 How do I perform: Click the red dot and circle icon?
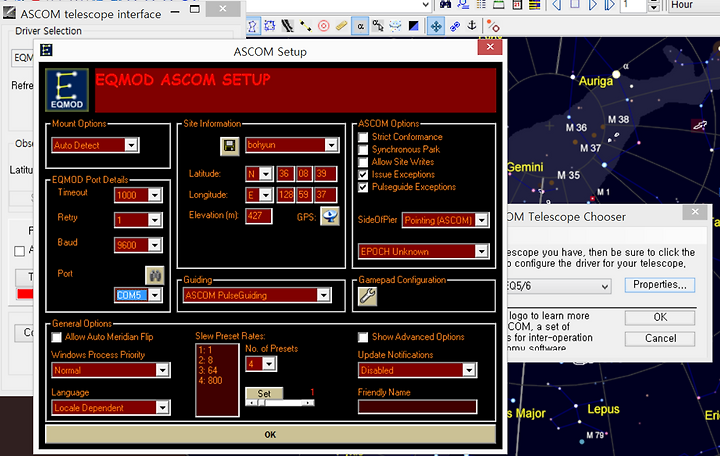[x=493, y=26]
